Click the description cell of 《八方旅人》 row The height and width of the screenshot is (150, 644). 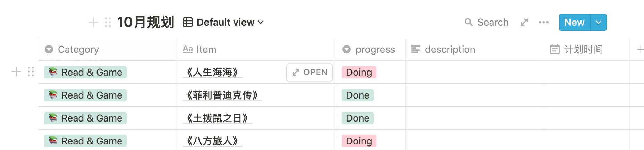[x=475, y=140]
